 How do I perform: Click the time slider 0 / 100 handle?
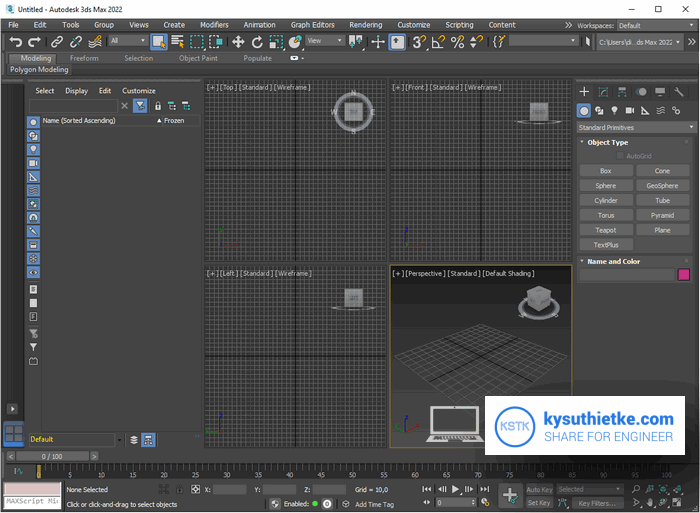(52, 456)
